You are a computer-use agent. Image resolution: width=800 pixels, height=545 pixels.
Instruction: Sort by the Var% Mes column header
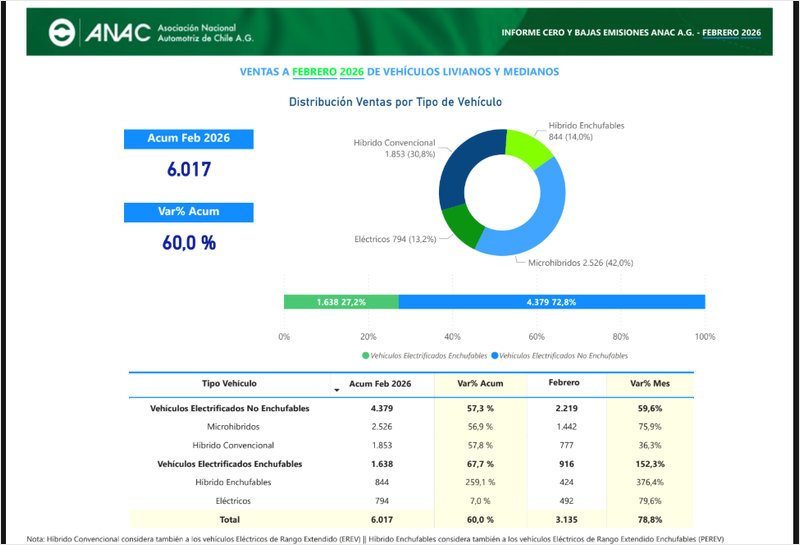(x=648, y=384)
